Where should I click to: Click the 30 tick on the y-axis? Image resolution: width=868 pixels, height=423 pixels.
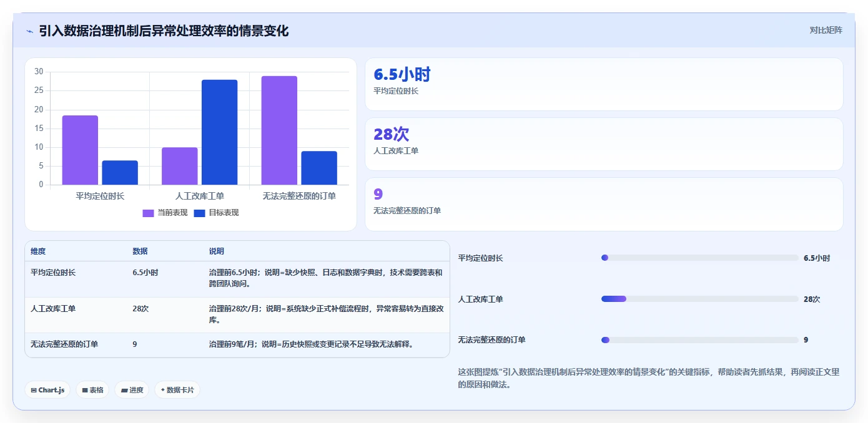[39, 72]
